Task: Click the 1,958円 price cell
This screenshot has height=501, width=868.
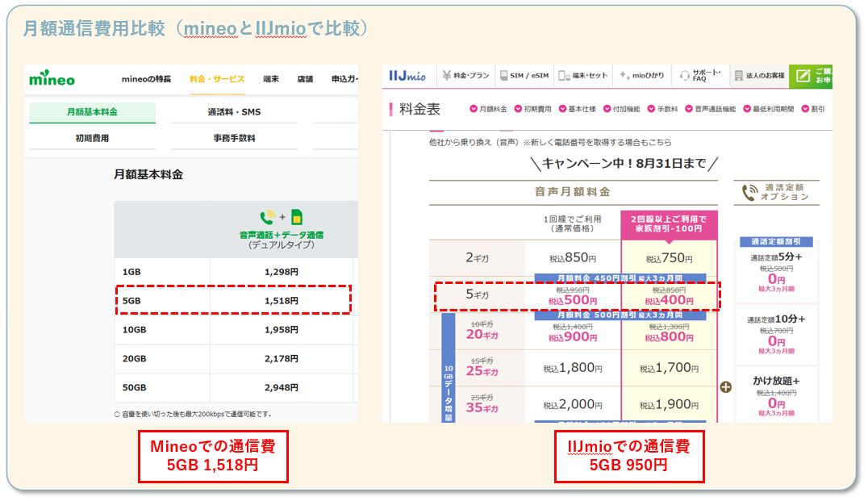Action: pos(282,329)
